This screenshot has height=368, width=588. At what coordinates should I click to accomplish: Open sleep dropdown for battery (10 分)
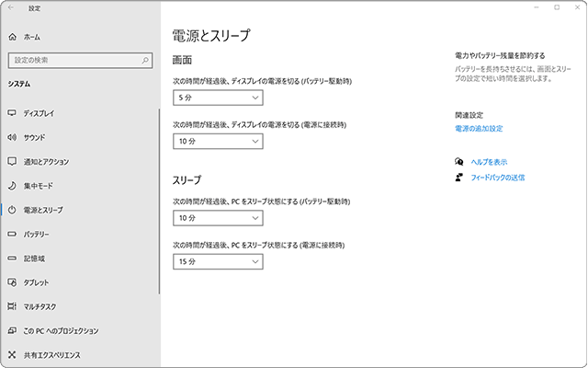pos(218,218)
